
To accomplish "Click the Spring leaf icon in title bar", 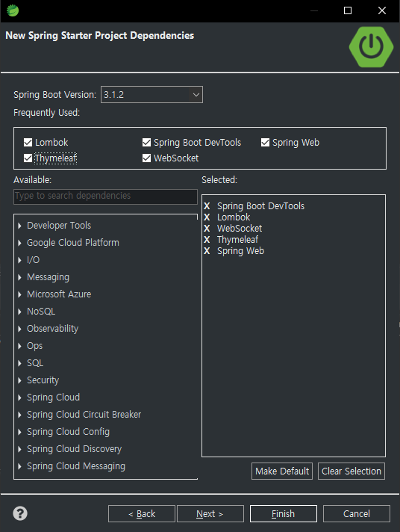I will 13,10.
